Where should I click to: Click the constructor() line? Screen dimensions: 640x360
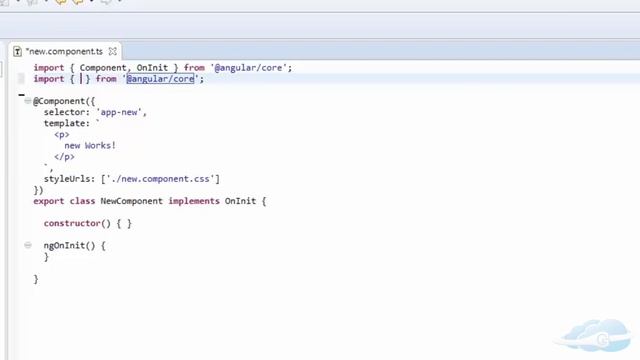pyautogui.click(x=88, y=223)
